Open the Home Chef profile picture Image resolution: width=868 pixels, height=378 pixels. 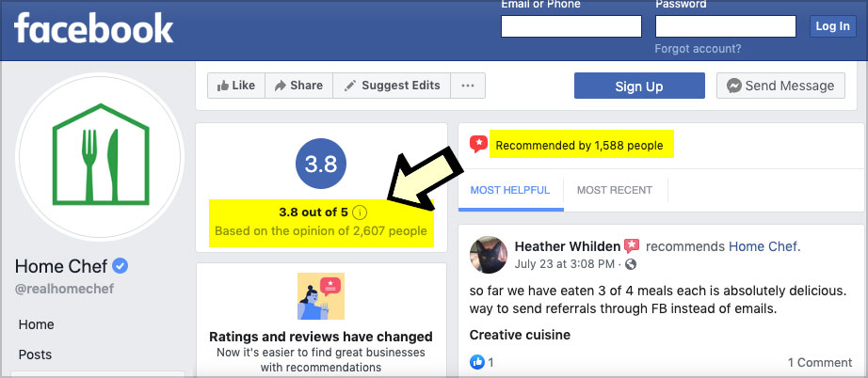[100, 155]
